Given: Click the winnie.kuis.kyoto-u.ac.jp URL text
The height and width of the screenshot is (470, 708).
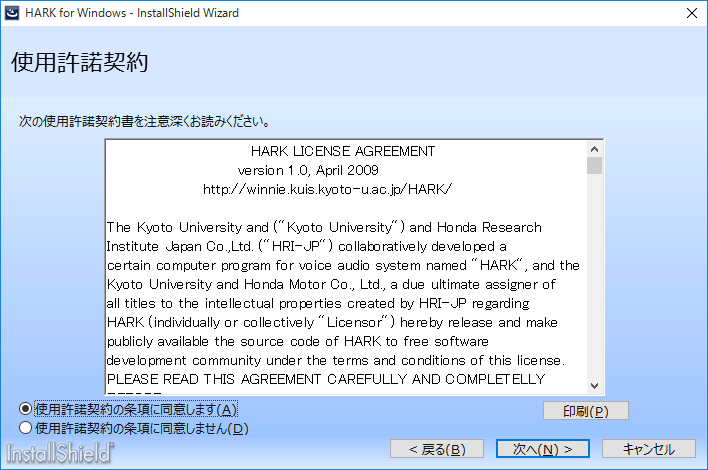Looking at the screenshot, I should point(327,189).
